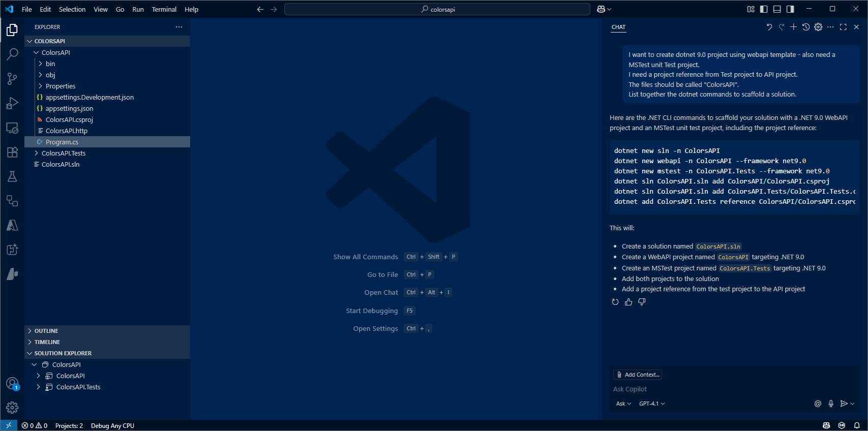Expand the OUTLINE section
Viewport: 868px width, 431px height.
46,331
